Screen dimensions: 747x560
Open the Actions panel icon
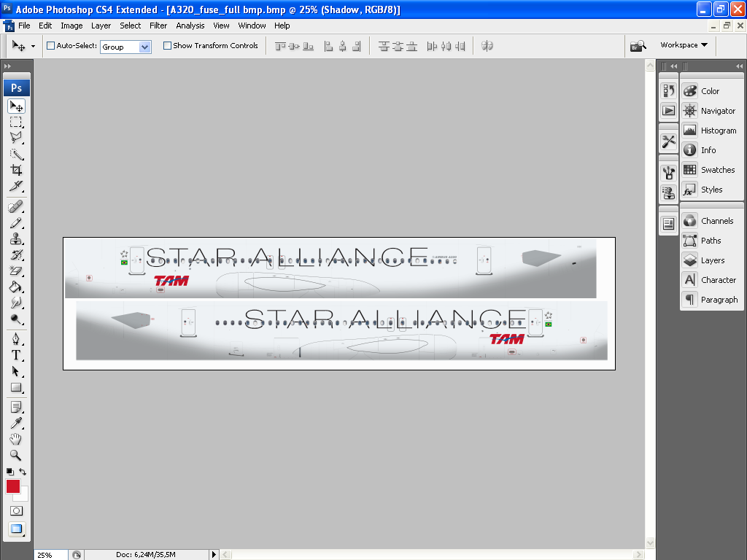pyautogui.click(x=668, y=111)
